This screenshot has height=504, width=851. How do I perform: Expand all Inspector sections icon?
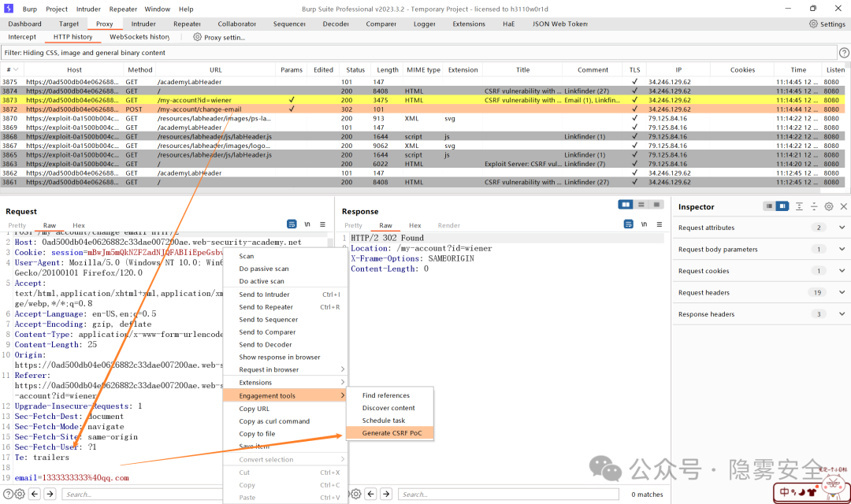coord(799,206)
